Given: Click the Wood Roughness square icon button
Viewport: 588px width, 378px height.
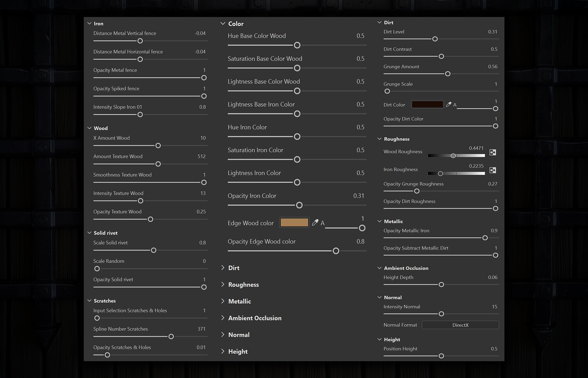Looking at the screenshot, I should 493,152.
